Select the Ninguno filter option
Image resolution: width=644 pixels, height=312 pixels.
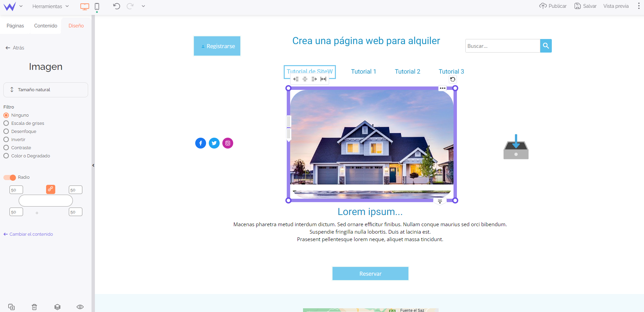tap(16, 115)
